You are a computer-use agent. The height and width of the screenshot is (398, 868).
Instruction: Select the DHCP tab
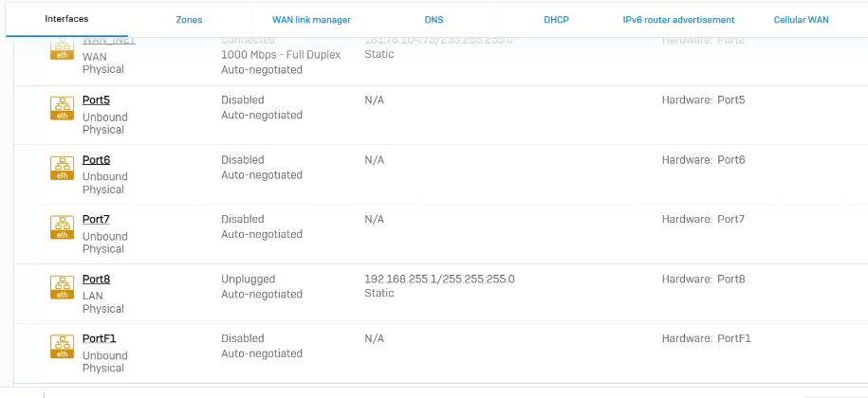click(x=556, y=20)
